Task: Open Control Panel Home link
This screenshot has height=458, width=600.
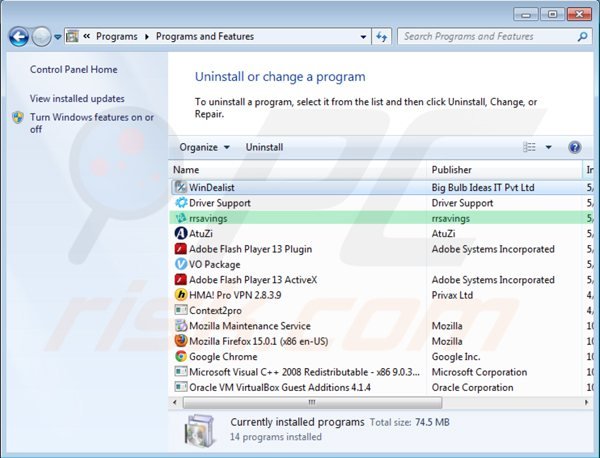Action: point(74,70)
